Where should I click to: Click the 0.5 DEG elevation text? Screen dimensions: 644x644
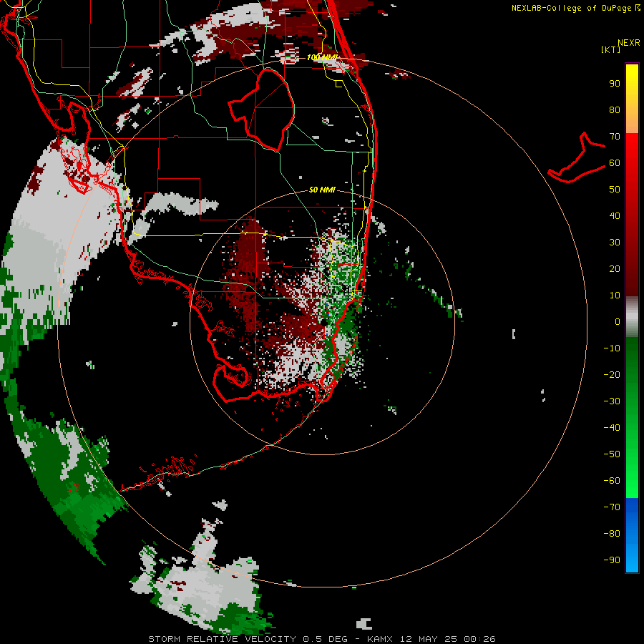pyautogui.click(x=325, y=639)
